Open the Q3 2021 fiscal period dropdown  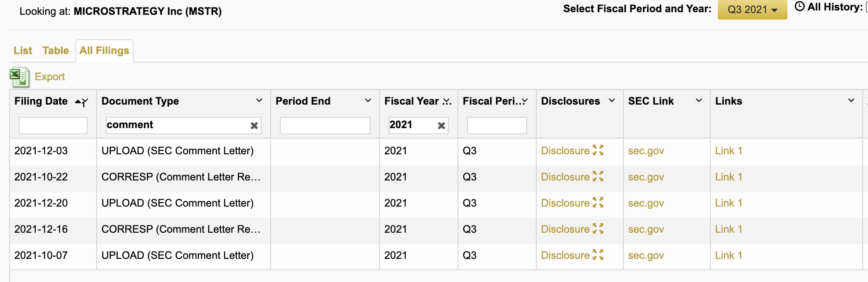[752, 10]
